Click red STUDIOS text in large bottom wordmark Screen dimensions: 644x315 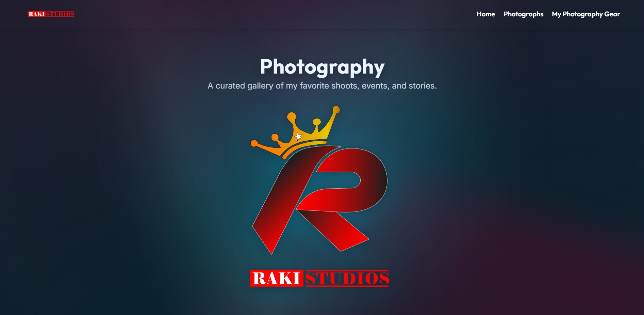point(347,278)
